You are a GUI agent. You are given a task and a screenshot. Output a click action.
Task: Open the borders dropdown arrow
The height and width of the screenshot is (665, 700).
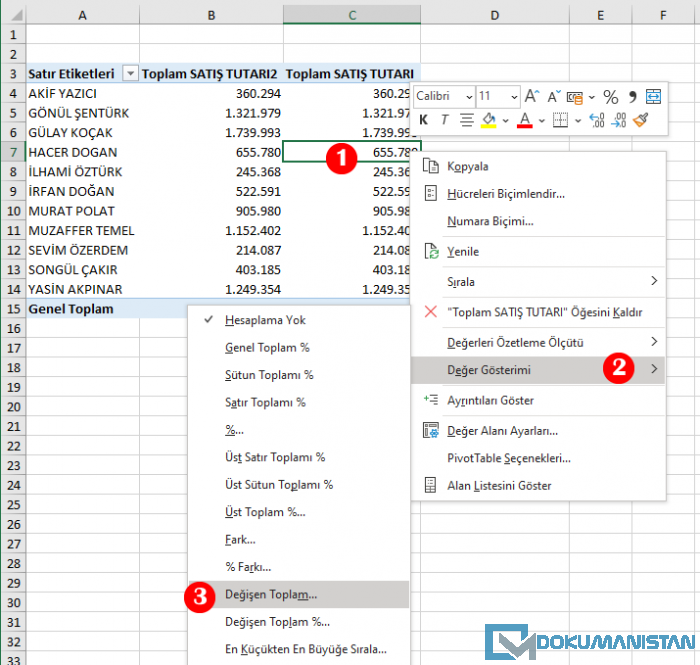578,121
